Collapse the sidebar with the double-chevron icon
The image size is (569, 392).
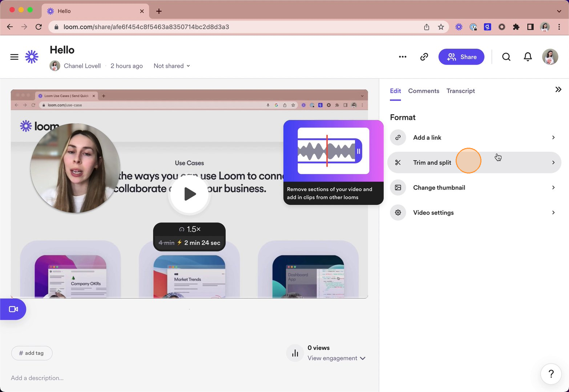coord(558,89)
